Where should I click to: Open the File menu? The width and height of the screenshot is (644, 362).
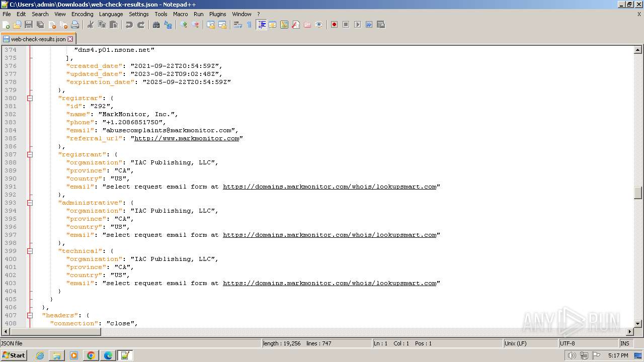coord(7,14)
